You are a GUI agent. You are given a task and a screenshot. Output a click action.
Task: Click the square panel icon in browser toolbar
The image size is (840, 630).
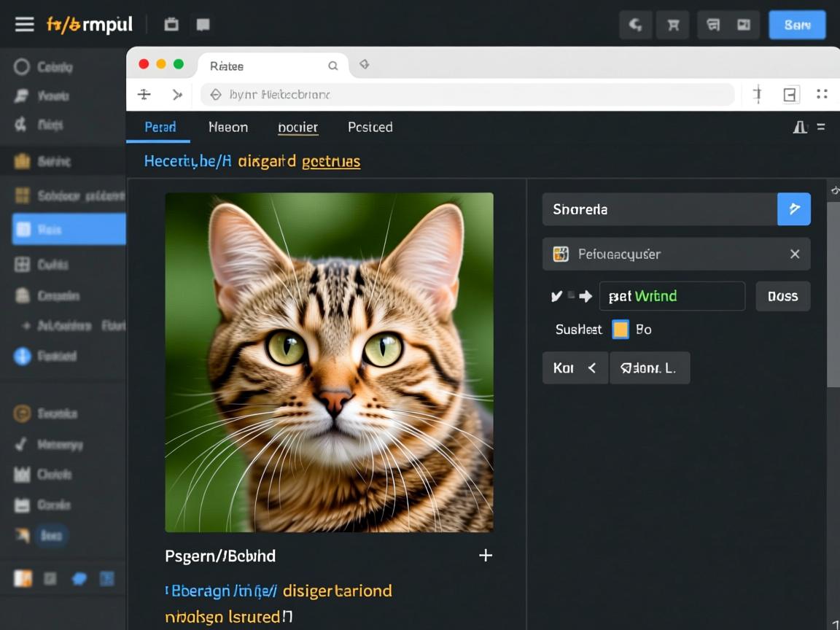click(x=790, y=94)
